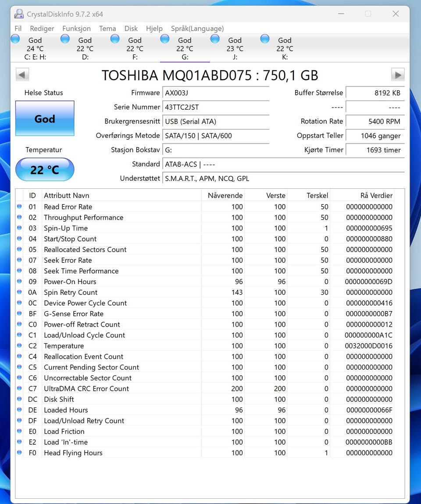Click the buffer size value 8192 KB
This screenshot has height=504, width=421.
(x=375, y=93)
